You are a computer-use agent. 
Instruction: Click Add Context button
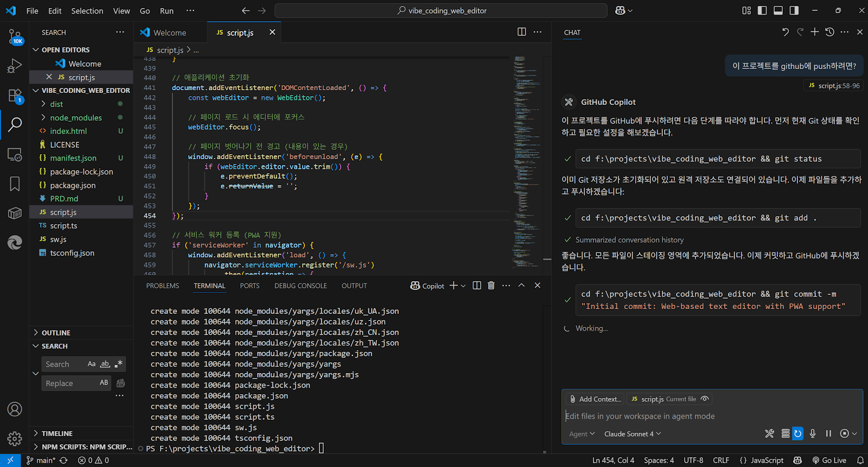595,399
